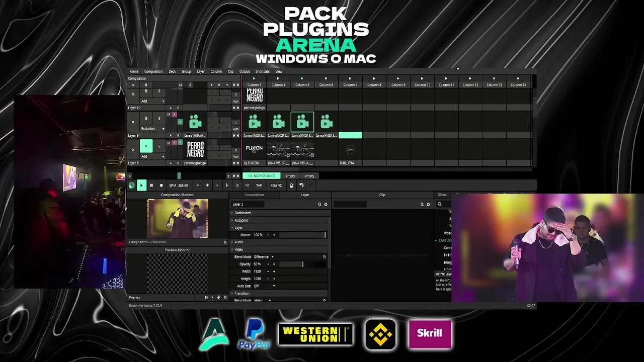Toggle Bypass B on Layer 10
Viewport: 644px width, 362px height.
146,92
